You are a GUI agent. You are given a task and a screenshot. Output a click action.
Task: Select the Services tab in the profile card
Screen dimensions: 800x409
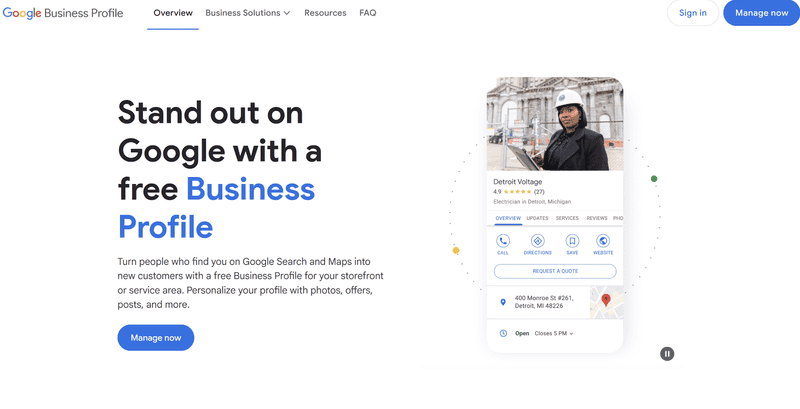pos(567,218)
